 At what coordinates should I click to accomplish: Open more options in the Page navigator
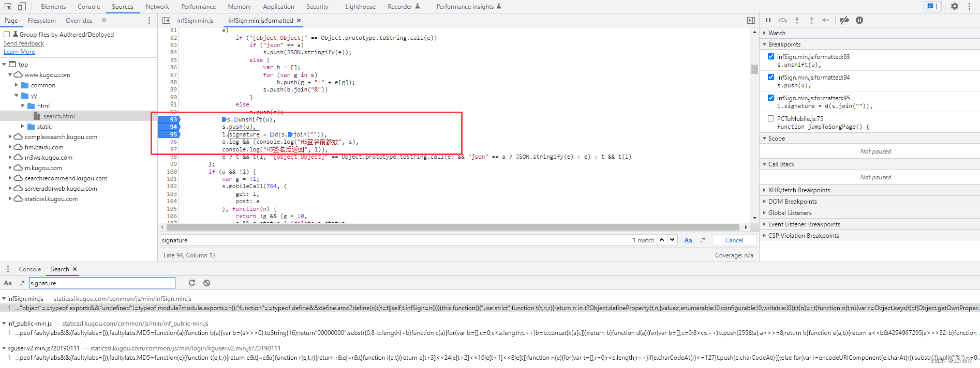pos(150,20)
